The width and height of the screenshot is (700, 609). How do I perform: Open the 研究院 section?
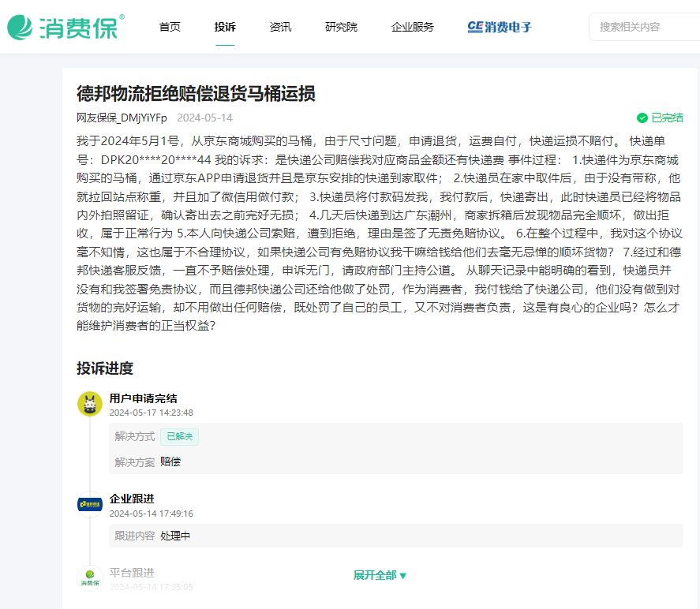[x=341, y=26]
